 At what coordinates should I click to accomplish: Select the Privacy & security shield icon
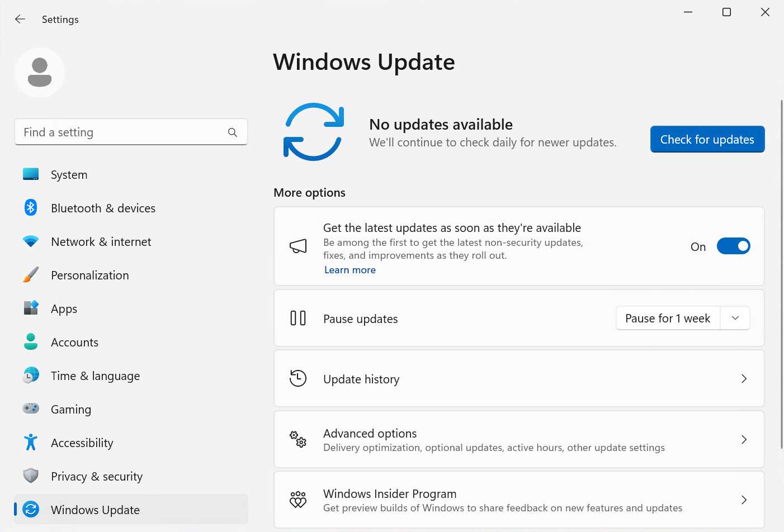pos(30,476)
